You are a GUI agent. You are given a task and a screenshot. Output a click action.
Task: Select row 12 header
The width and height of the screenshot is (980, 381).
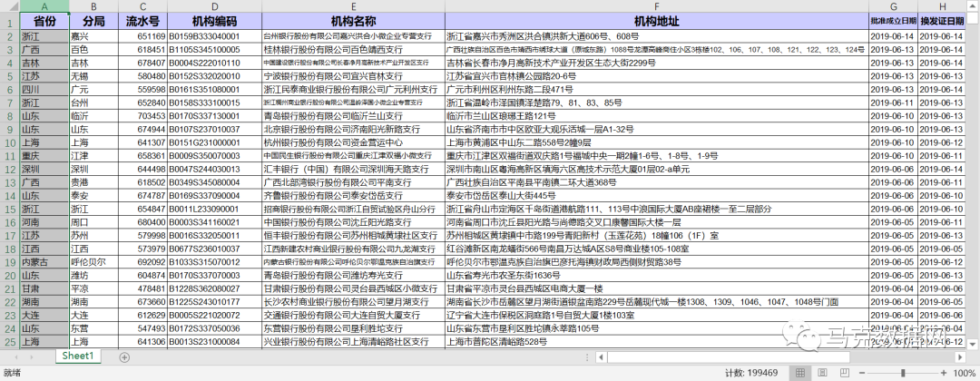[9, 170]
